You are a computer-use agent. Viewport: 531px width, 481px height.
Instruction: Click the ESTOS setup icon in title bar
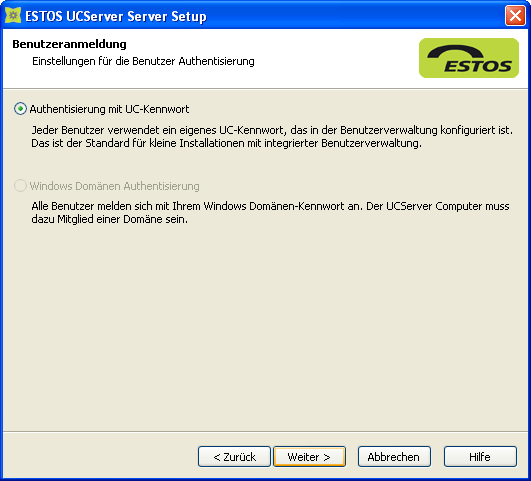[13, 15]
